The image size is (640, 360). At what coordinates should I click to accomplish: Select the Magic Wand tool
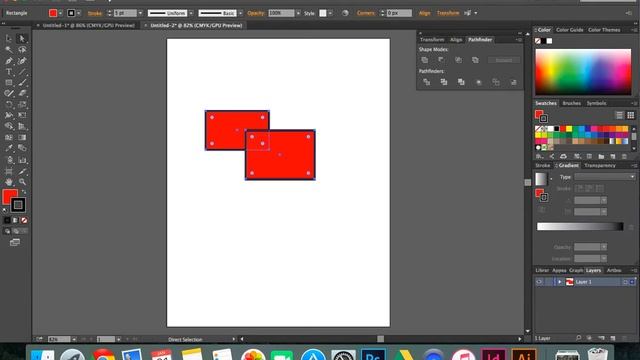(9, 49)
